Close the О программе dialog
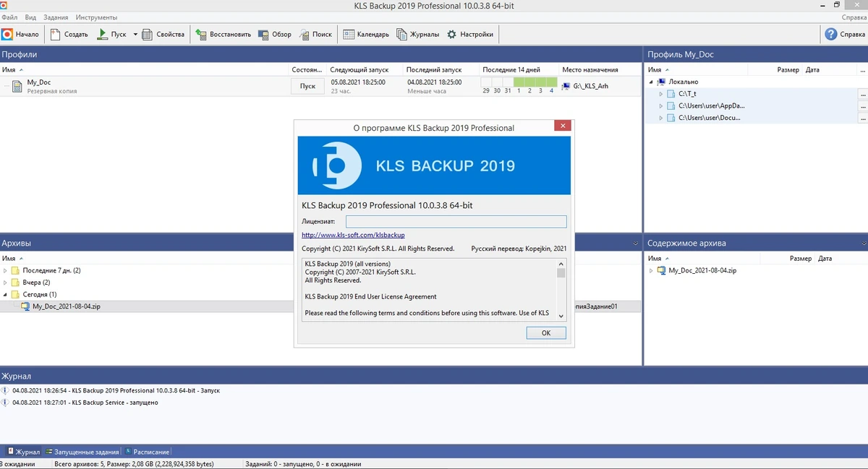The width and height of the screenshot is (868, 469). (562, 126)
